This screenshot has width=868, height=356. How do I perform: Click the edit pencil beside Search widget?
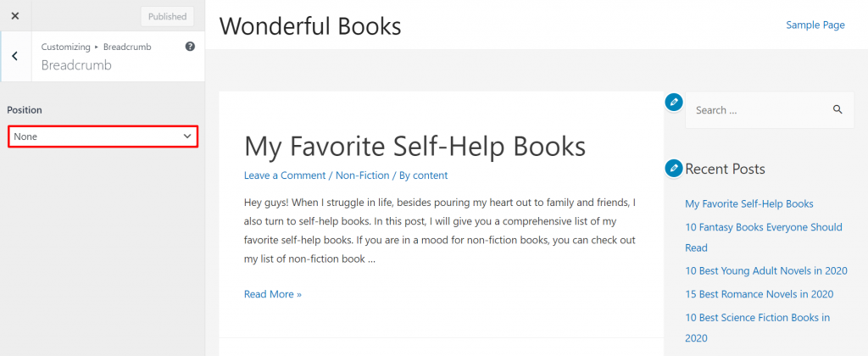point(674,102)
